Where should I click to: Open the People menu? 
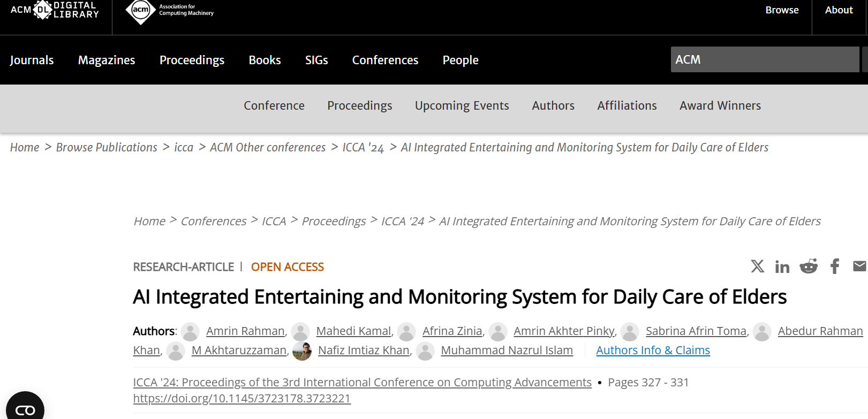pyautogui.click(x=461, y=60)
